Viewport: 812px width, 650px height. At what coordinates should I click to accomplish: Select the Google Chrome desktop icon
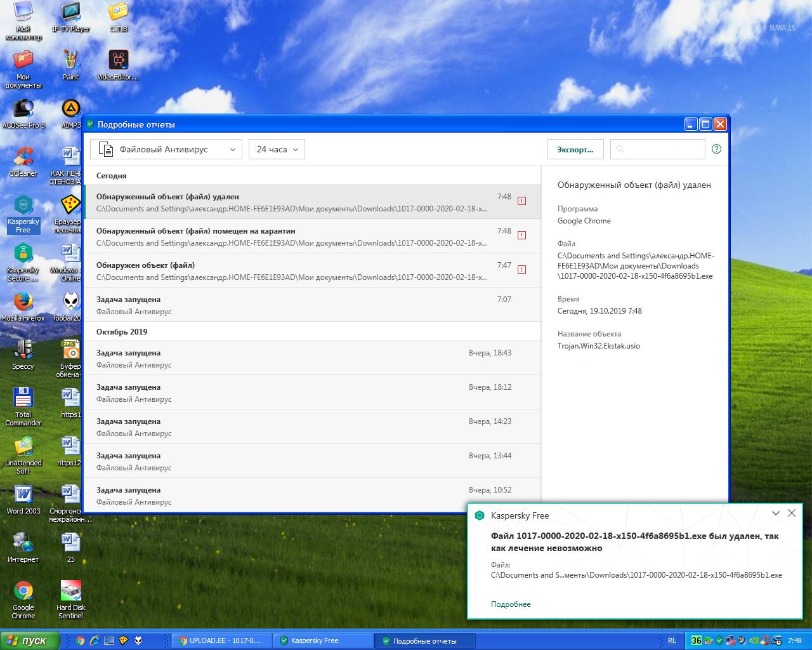23,600
